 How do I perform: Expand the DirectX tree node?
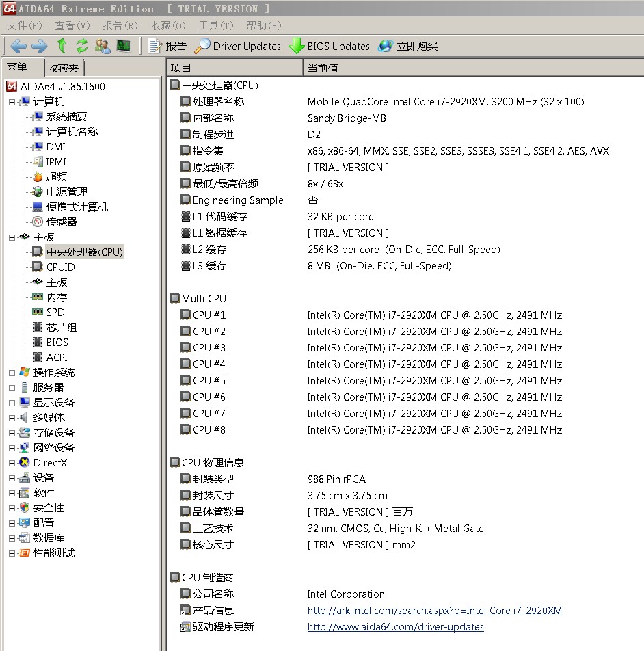[12, 463]
